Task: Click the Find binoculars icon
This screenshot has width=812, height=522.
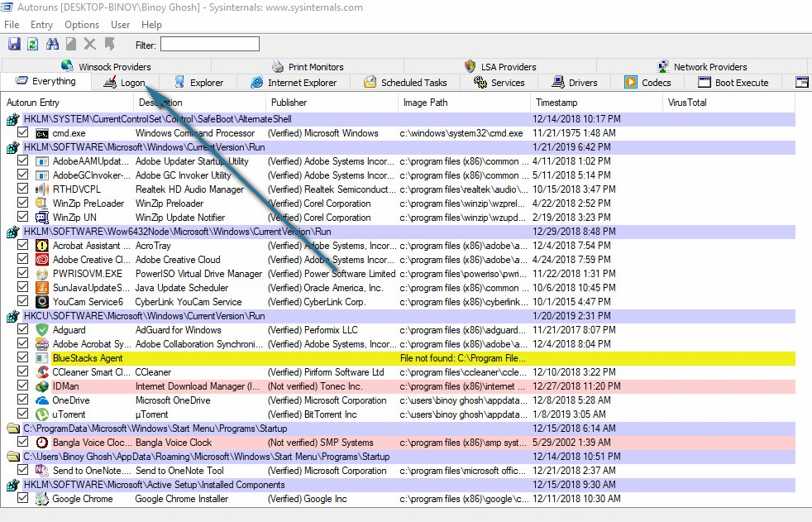Action: click(52, 44)
